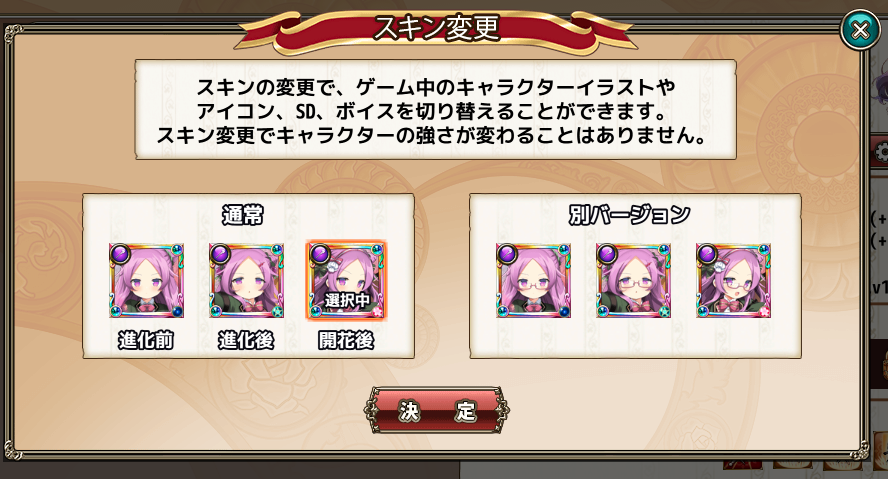Screen dimensions: 888x479
Task: Confirm with the red 決定 button
Action: tap(437, 410)
